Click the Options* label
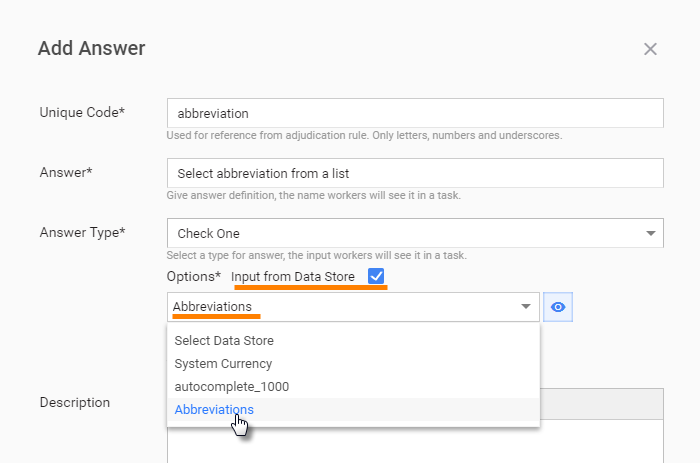 point(194,277)
